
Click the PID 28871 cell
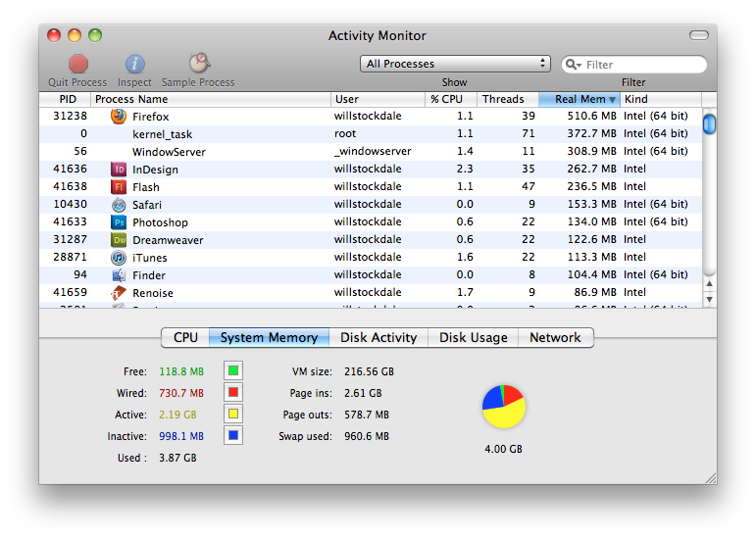click(70, 257)
